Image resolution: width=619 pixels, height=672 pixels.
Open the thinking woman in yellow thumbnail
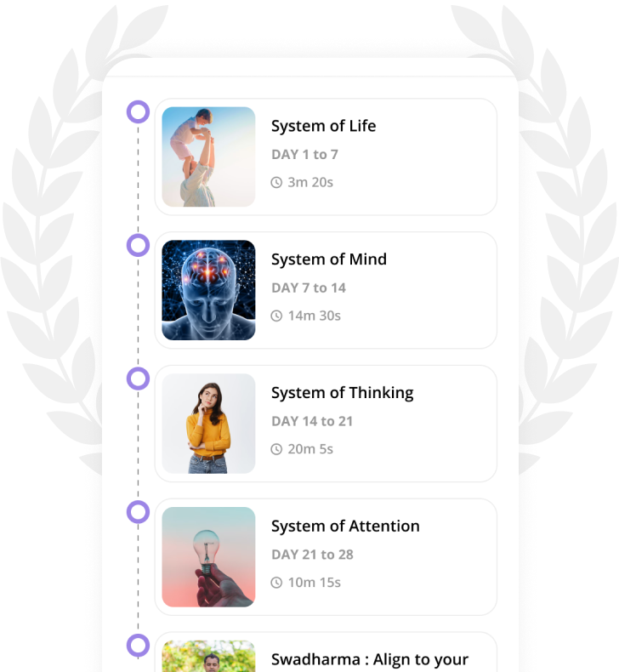pyautogui.click(x=208, y=424)
